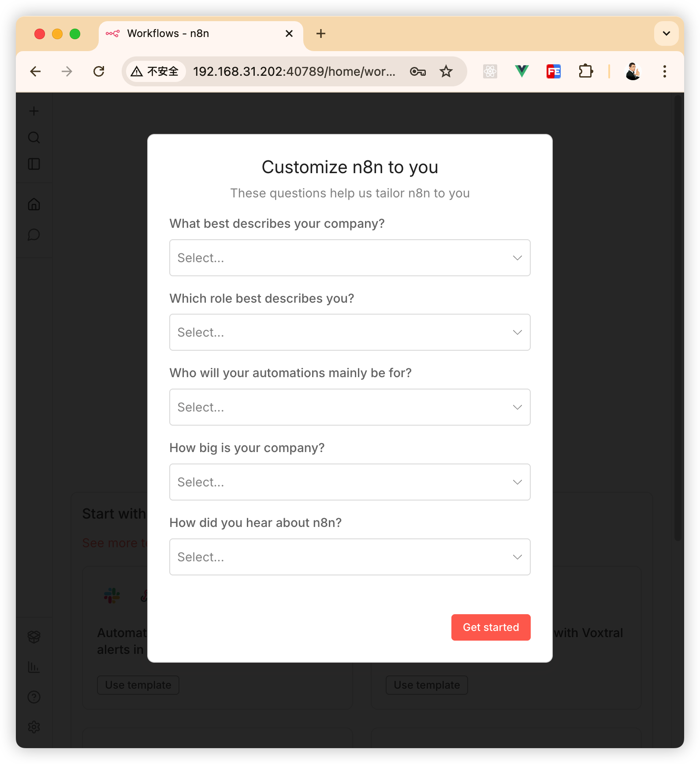Expand the company description dropdown
Image resolution: width=700 pixels, height=764 pixels.
[350, 258]
